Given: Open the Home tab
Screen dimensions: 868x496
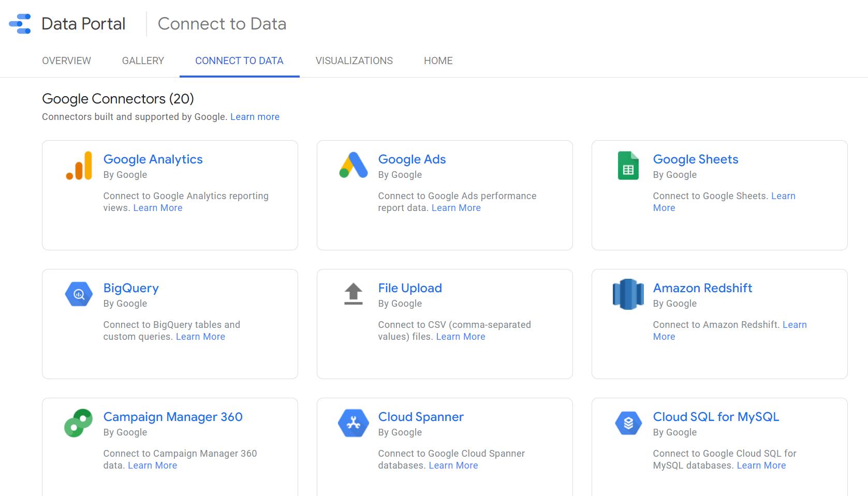Looking at the screenshot, I should [438, 61].
